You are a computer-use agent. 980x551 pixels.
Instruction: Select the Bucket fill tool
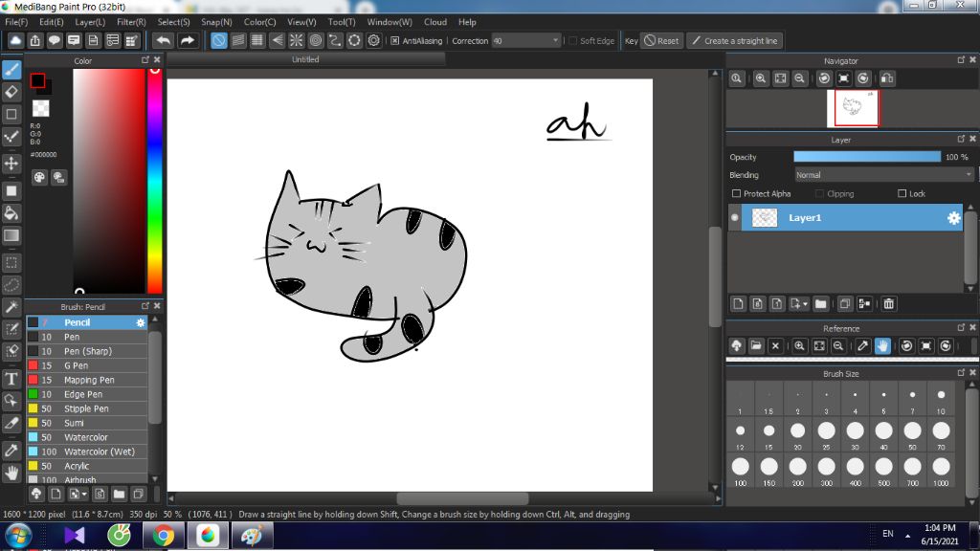[11, 213]
